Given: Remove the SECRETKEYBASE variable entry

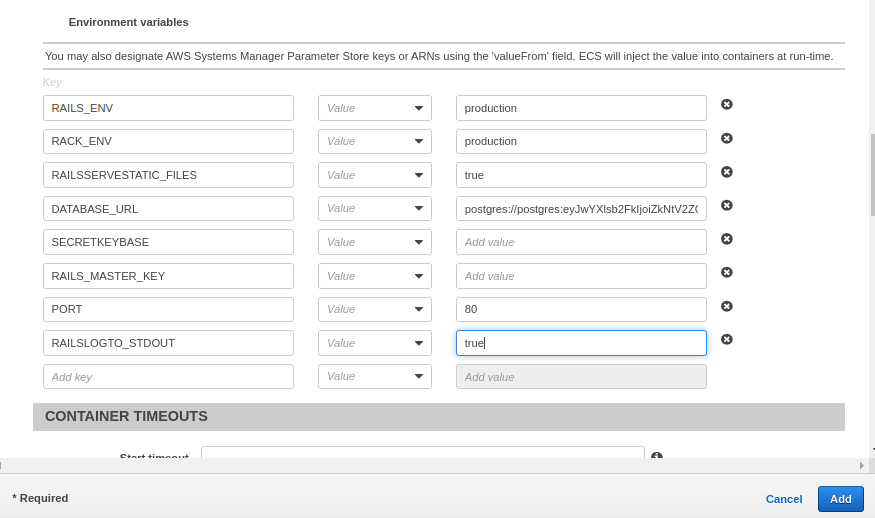Looking at the screenshot, I should click(x=727, y=239).
